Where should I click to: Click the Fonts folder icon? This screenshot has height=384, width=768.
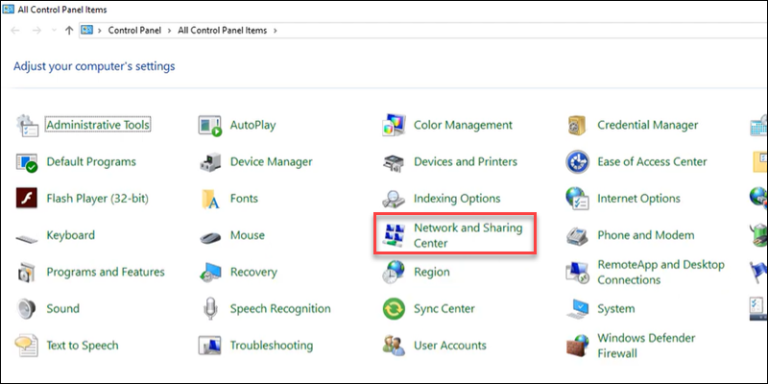(210, 199)
